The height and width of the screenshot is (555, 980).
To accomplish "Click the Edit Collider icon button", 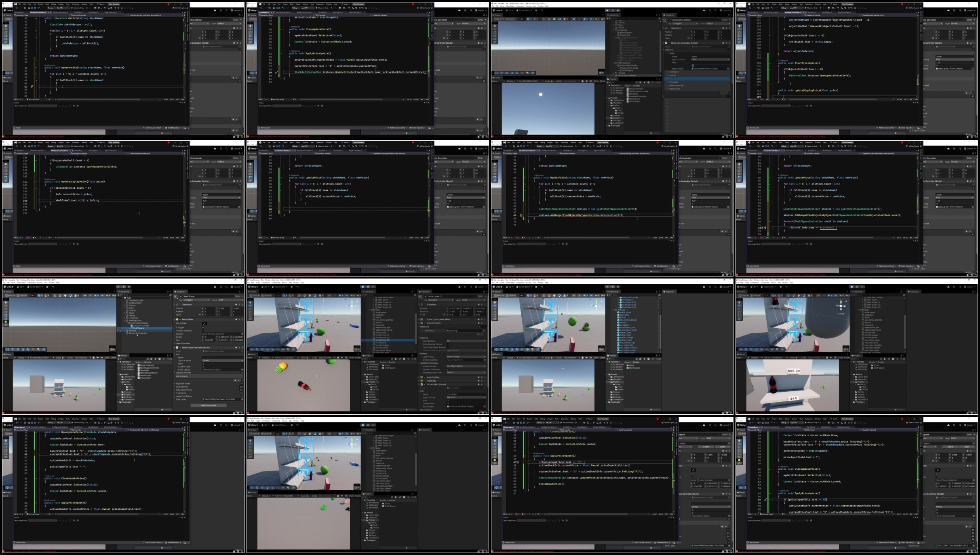I will tap(204, 324).
